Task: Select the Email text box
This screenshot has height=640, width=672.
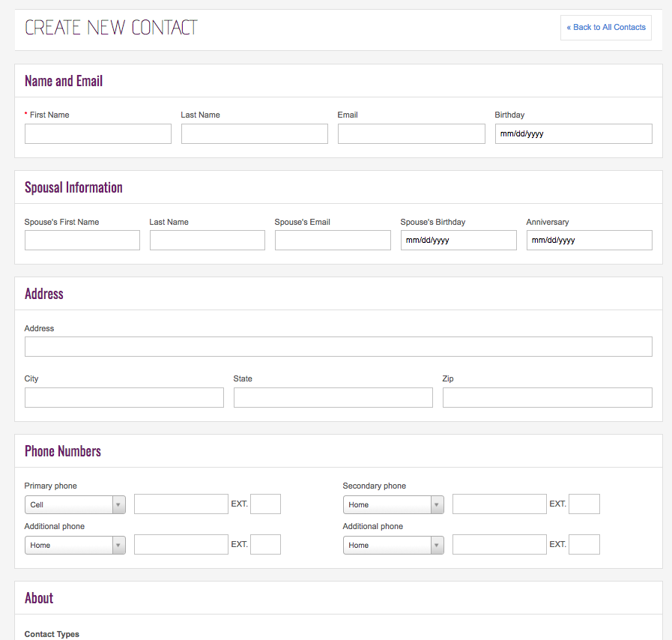Action: 411,134
